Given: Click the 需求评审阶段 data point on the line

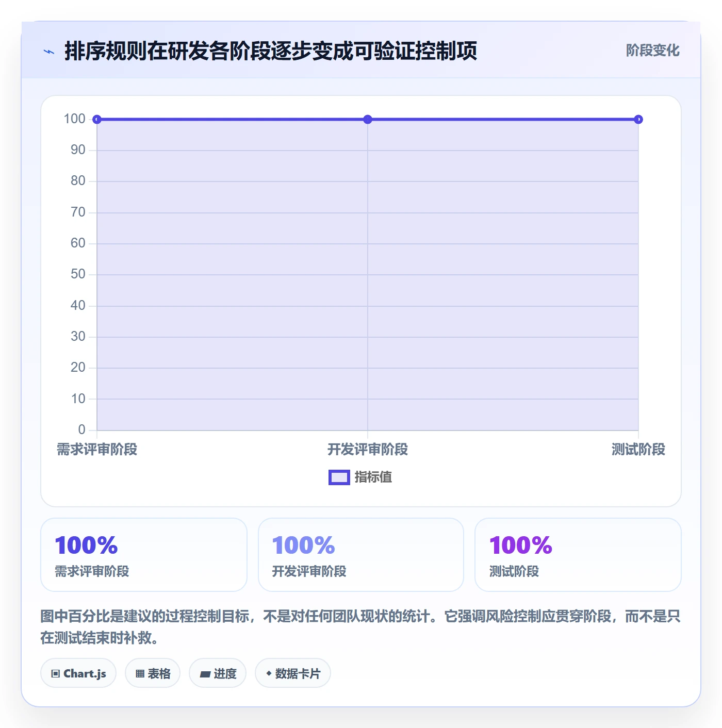Looking at the screenshot, I should tap(97, 120).
